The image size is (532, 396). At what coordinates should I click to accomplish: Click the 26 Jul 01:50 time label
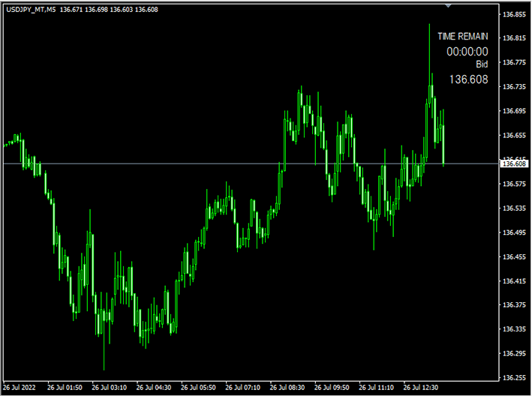65,387
